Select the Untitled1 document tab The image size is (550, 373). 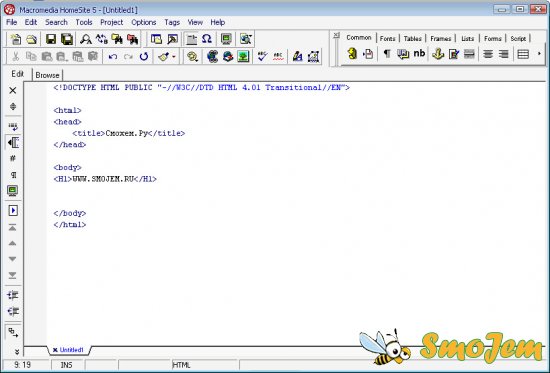tap(68, 350)
